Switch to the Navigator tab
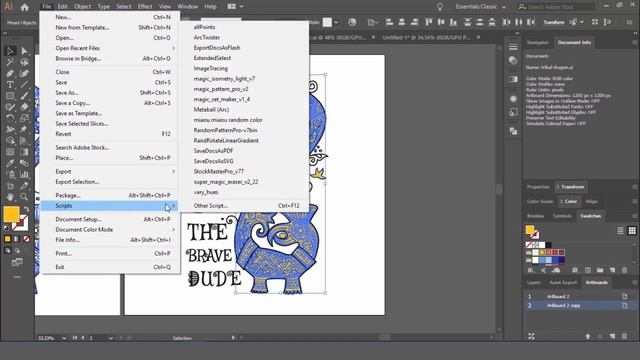 click(538, 42)
